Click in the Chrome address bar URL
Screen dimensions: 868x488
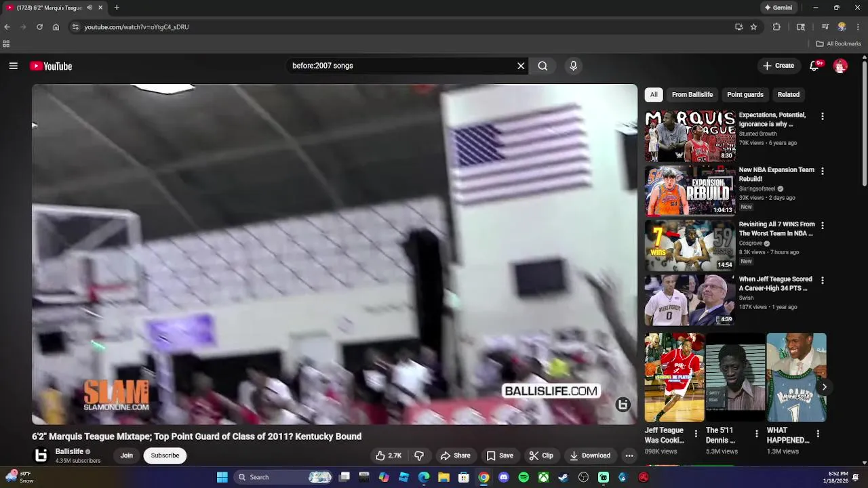tap(136, 27)
